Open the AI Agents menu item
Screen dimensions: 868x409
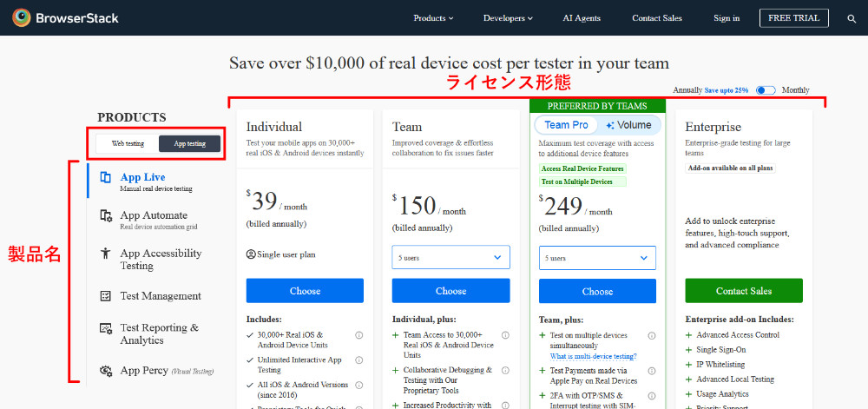pos(582,18)
